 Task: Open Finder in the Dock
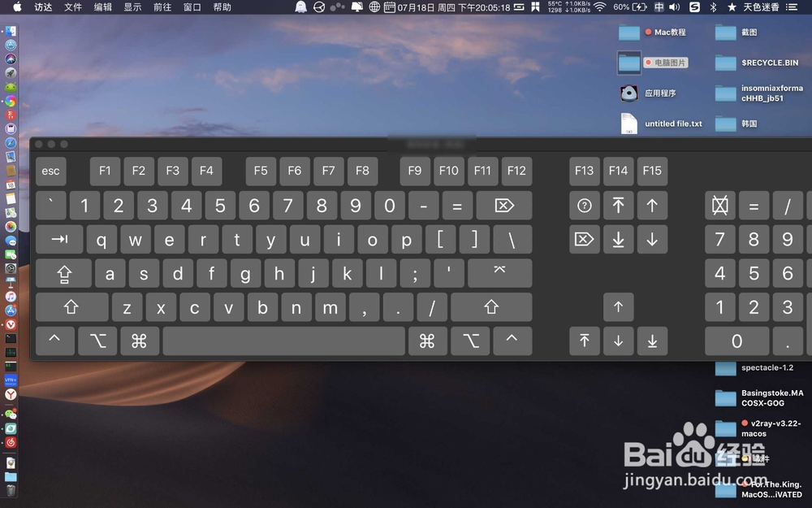click(x=11, y=31)
